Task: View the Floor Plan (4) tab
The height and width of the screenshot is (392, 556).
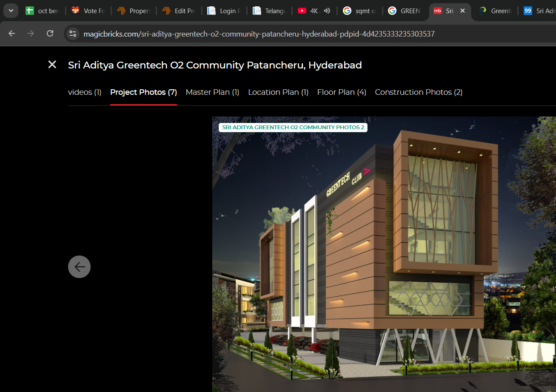Action: 342,92
